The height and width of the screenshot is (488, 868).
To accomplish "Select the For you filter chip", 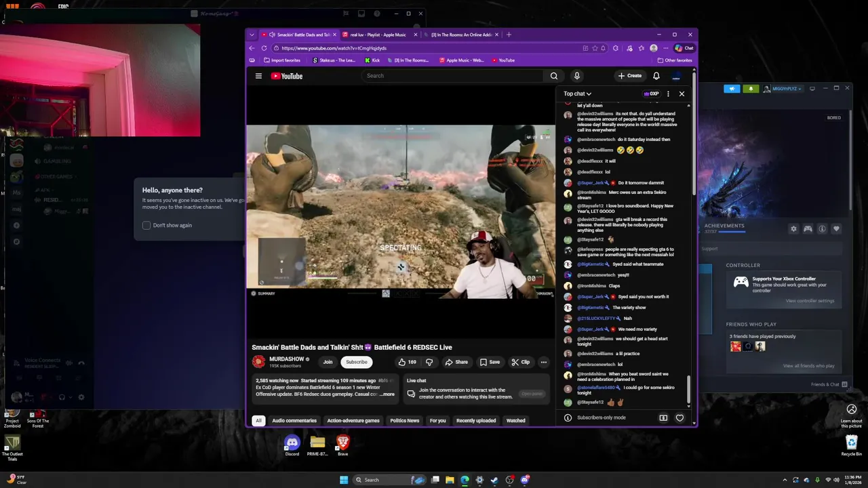I will click(437, 421).
